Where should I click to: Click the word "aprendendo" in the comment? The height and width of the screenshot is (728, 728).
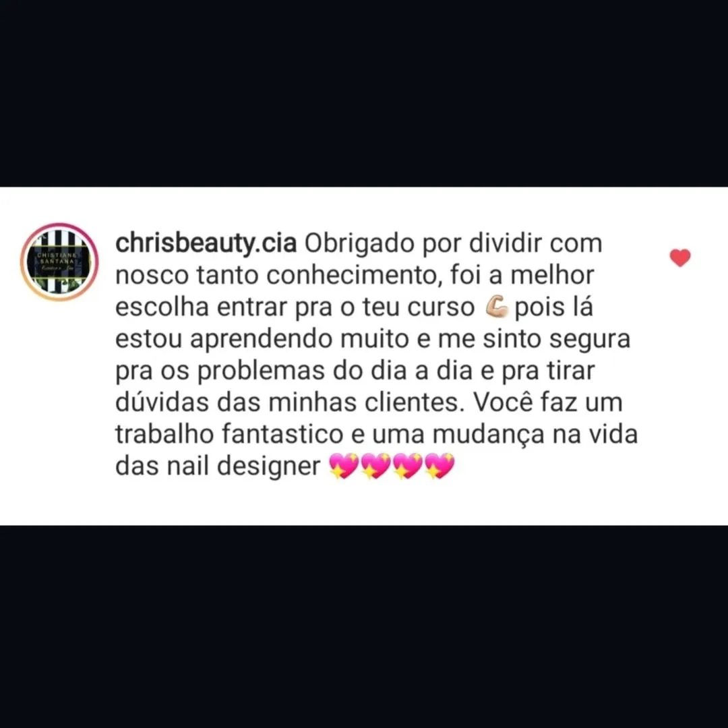tap(262, 340)
